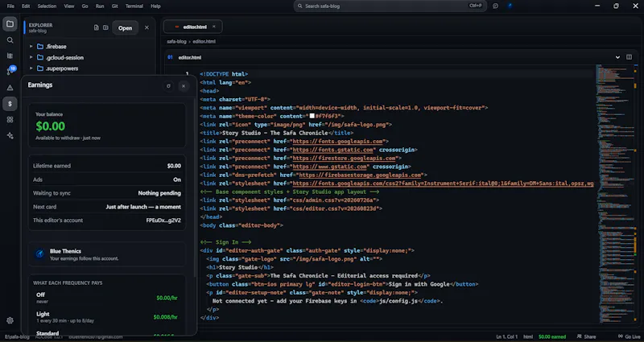Close the Explorer panel with X

(x=147, y=27)
